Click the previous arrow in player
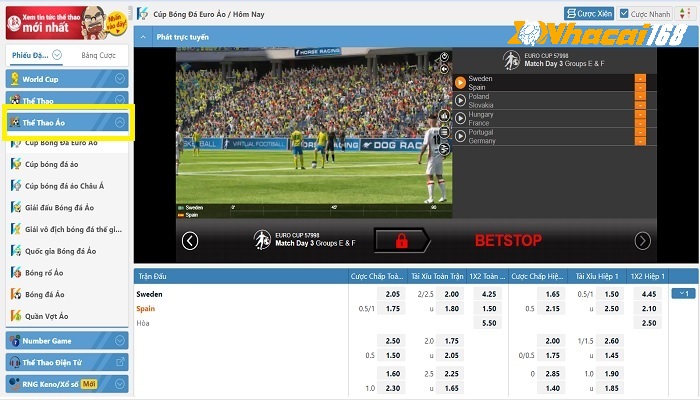 [x=190, y=241]
